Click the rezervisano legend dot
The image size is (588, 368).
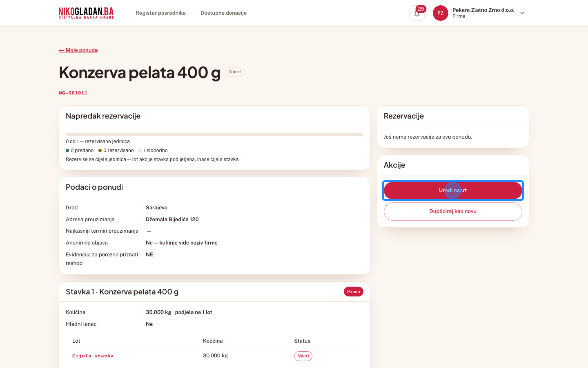[x=100, y=150]
